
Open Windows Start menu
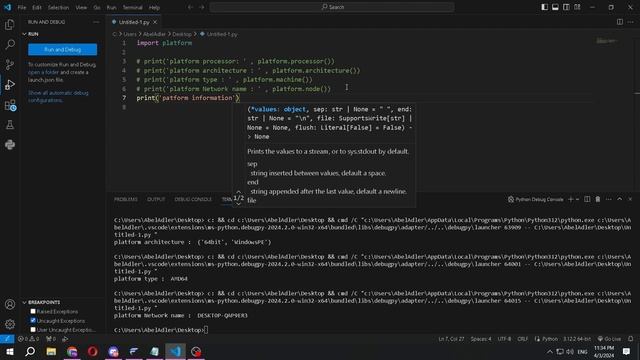[10, 351]
